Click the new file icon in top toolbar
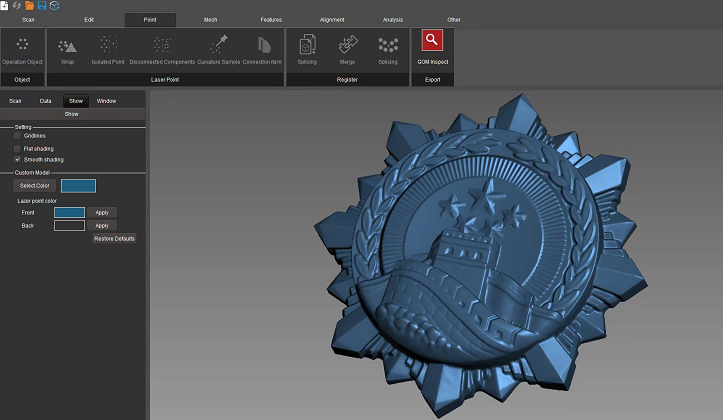This screenshot has height=420, width=723. pyautogui.click(x=4, y=6)
